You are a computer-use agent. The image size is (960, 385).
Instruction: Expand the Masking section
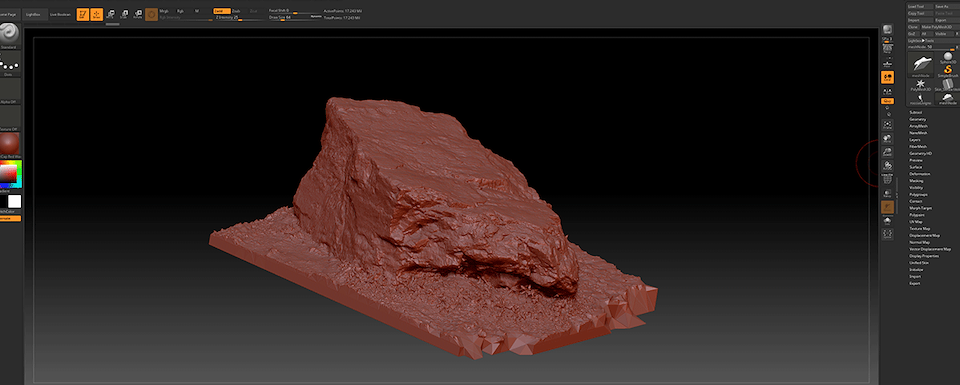[917, 181]
